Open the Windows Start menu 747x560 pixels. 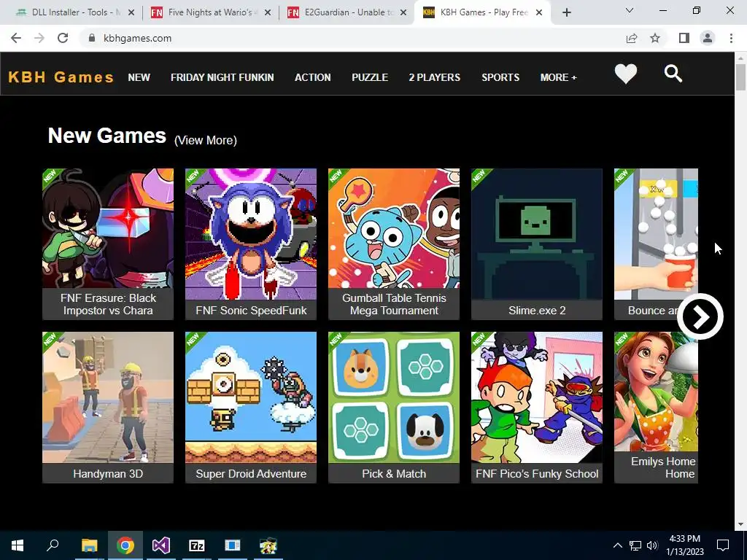point(18,545)
